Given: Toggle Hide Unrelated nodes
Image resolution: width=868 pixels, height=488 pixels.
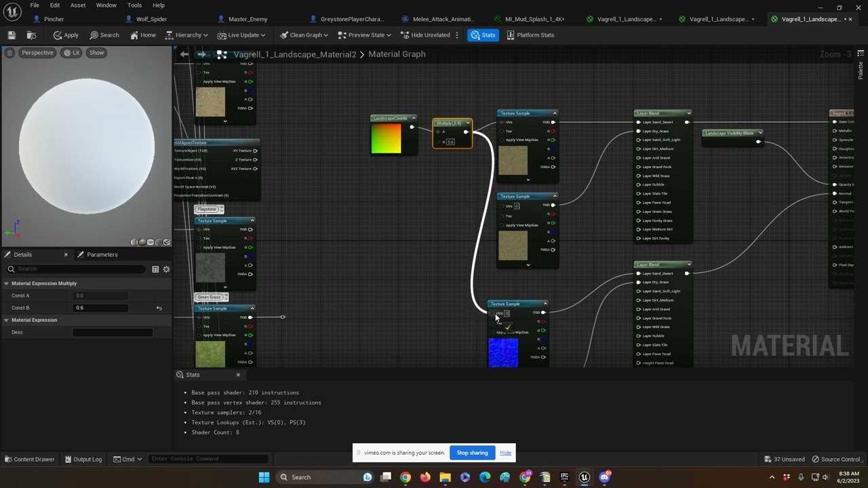Looking at the screenshot, I should click(x=425, y=35).
